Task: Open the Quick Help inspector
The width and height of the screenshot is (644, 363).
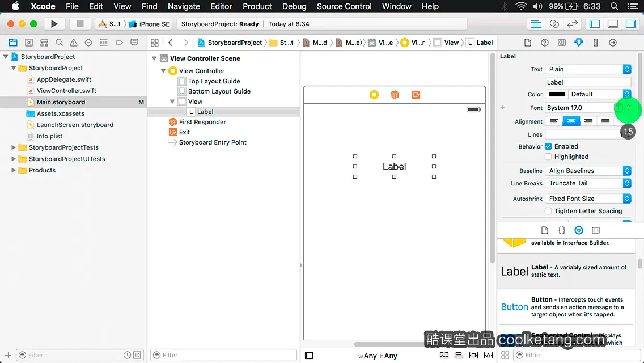Action: [545, 43]
